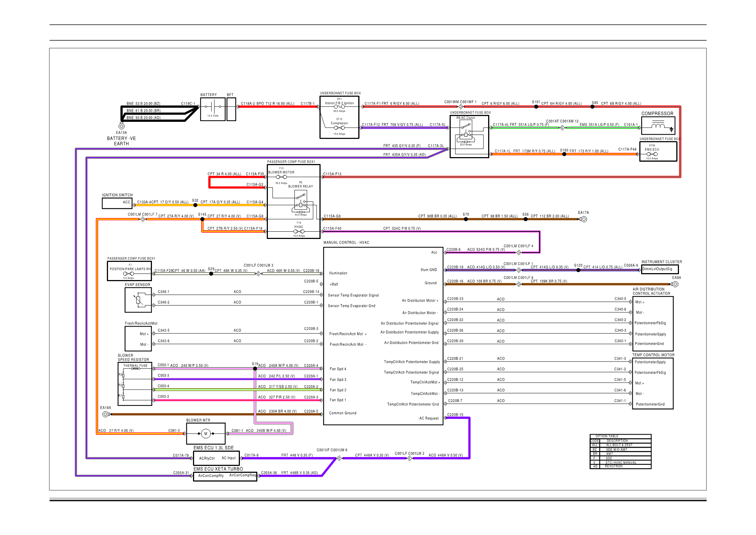
Task: Click the evap sensor thermistor symbol
Action: pos(138,300)
